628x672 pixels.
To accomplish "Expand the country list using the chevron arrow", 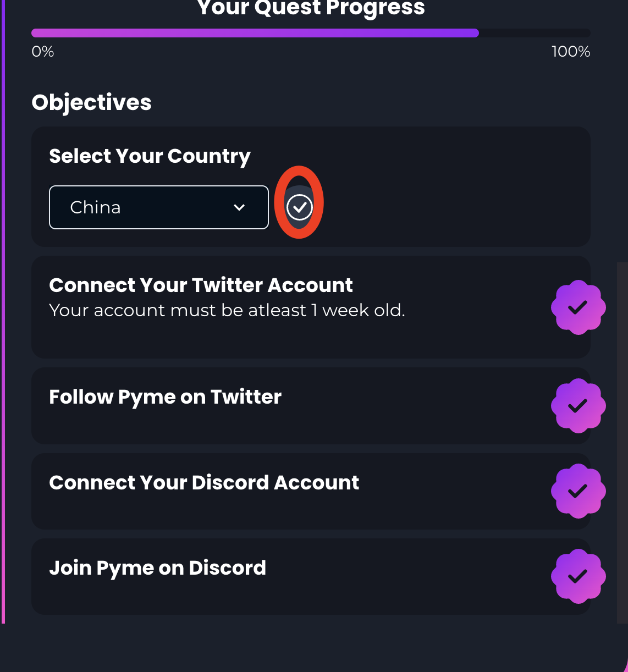I will coord(239,207).
